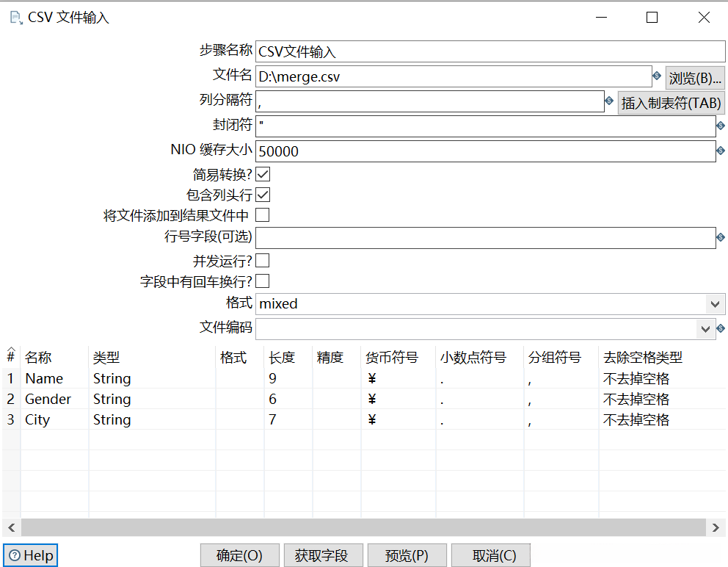This screenshot has width=728, height=567.
Task: Click variable icon next to file name field
Action: (x=657, y=76)
